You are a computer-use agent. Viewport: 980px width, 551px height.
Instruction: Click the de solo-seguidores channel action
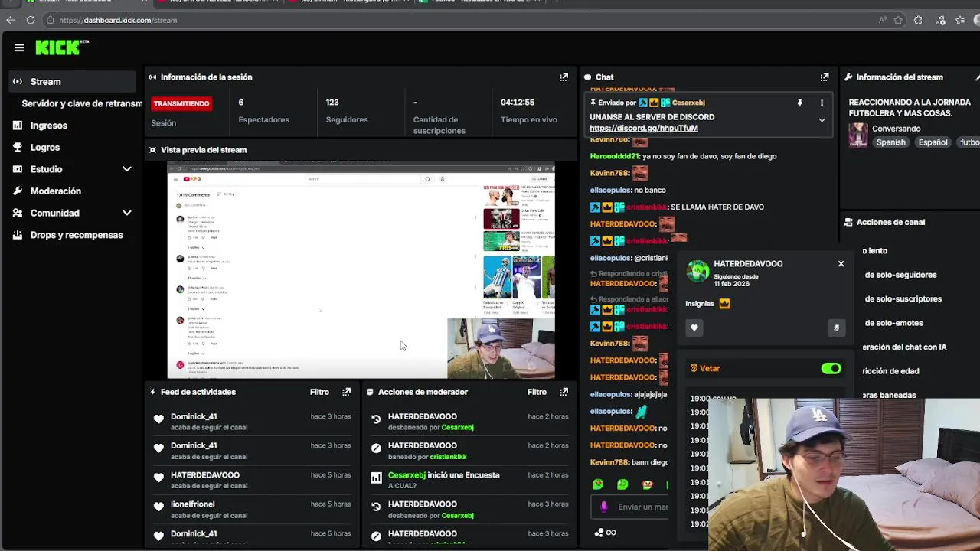tap(900, 275)
